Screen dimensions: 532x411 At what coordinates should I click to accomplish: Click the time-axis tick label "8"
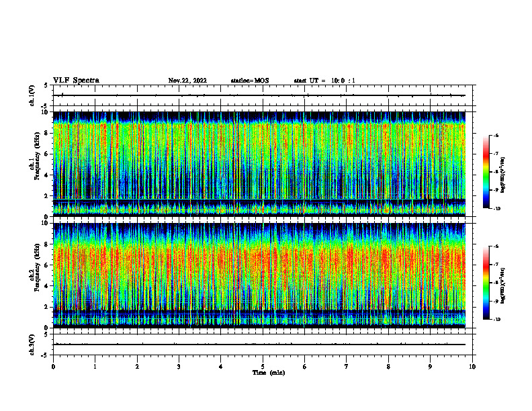[x=388, y=367]
